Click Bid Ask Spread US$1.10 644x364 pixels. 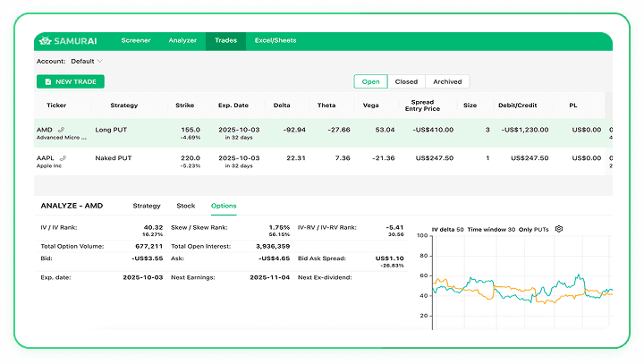[389, 258]
